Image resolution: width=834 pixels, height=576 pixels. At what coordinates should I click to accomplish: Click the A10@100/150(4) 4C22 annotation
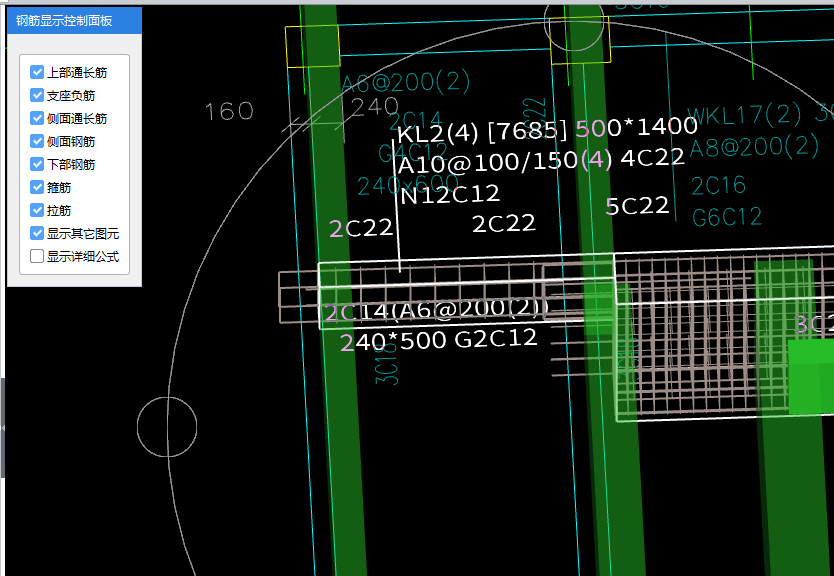click(x=541, y=160)
